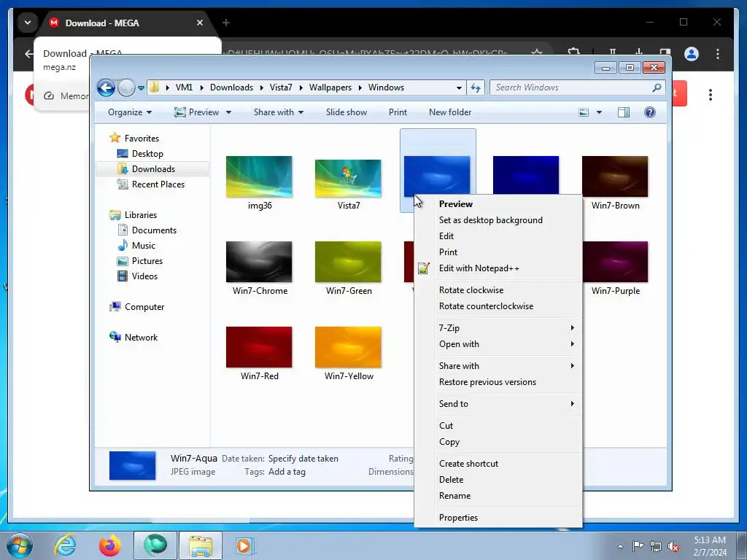Open Explorer Help icon
The height and width of the screenshot is (560, 747).
(649, 112)
